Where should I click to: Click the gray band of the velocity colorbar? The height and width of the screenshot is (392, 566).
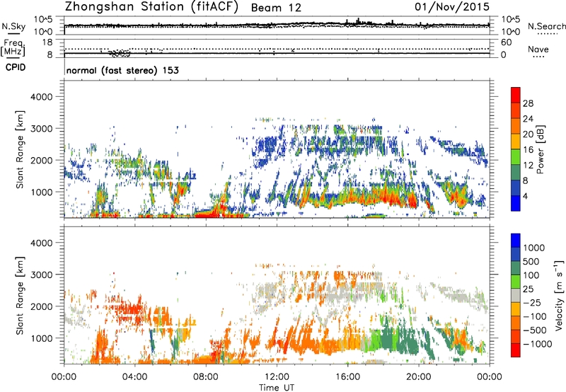[516, 295]
